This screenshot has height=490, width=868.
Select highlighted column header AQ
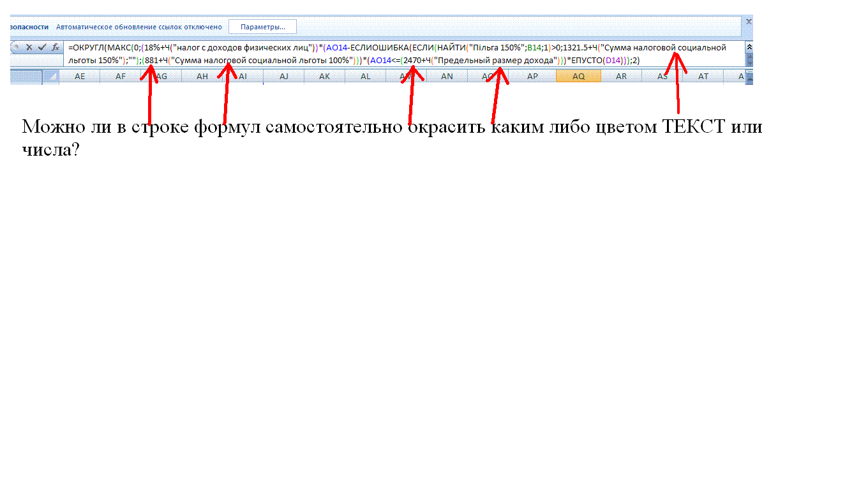(578, 77)
